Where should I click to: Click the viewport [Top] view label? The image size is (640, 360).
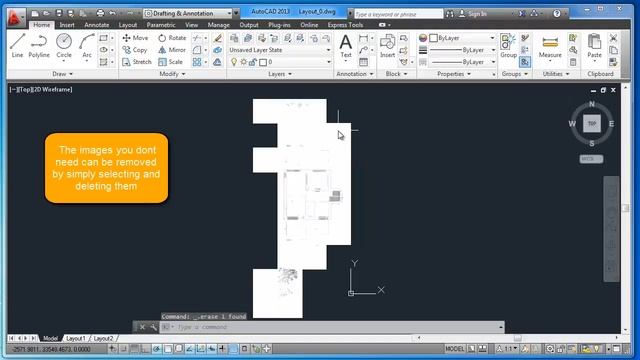[x=24, y=89]
